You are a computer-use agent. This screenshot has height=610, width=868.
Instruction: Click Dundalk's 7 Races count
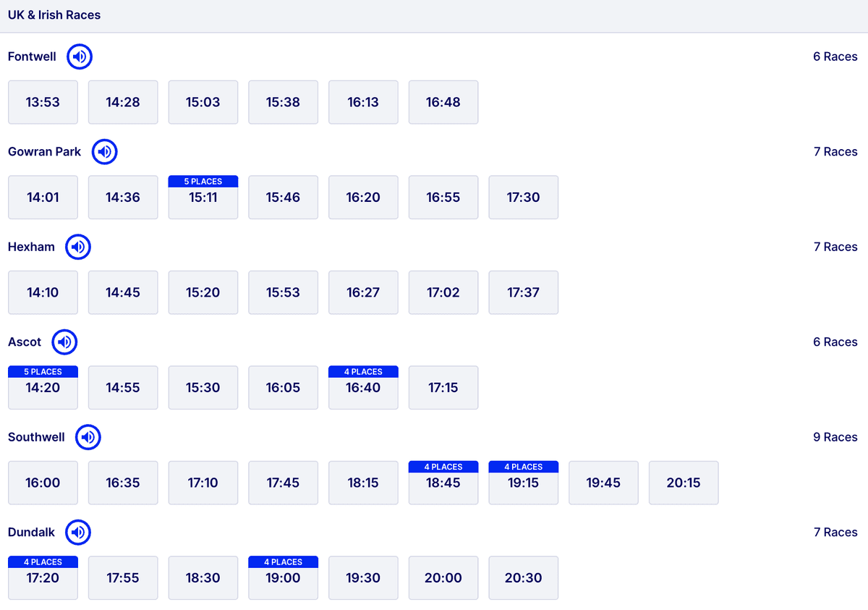835,533
